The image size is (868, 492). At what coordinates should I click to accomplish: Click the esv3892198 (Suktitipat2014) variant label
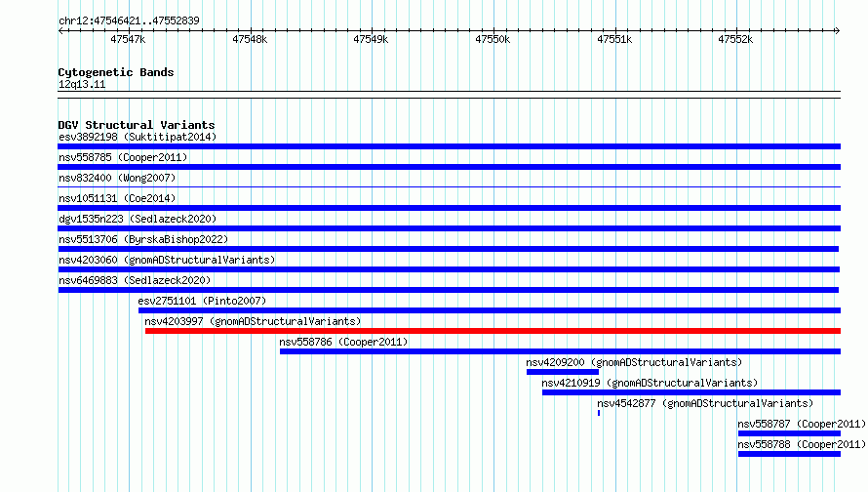(138, 137)
